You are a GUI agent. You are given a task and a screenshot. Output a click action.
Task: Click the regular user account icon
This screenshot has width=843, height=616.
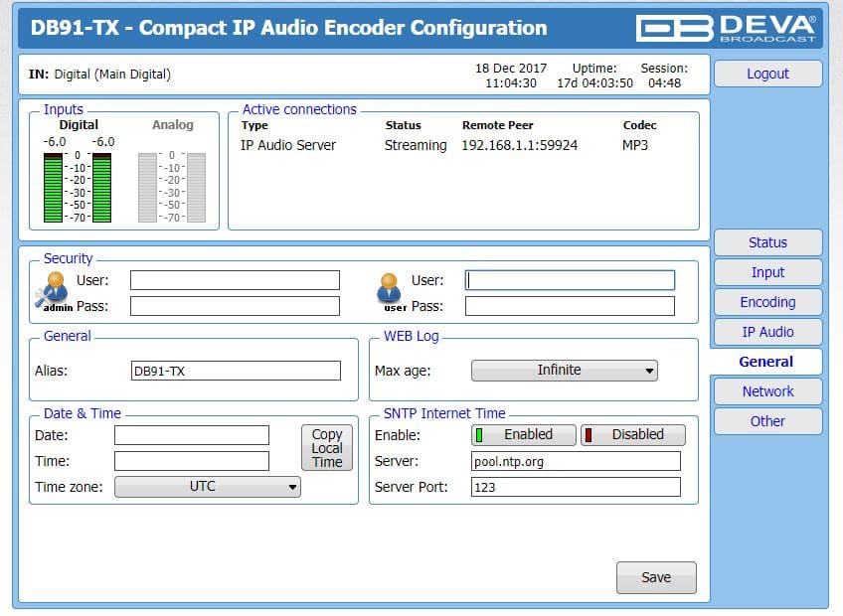point(390,290)
